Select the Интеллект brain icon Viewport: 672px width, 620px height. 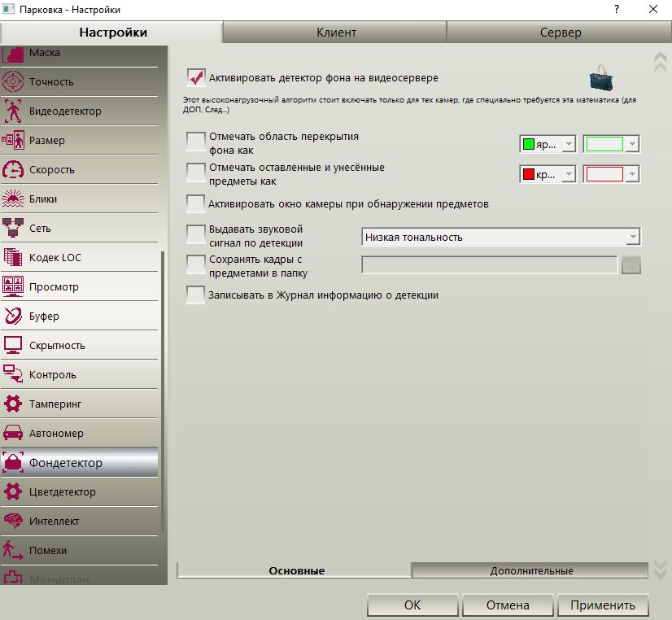click(x=13, y=521)
